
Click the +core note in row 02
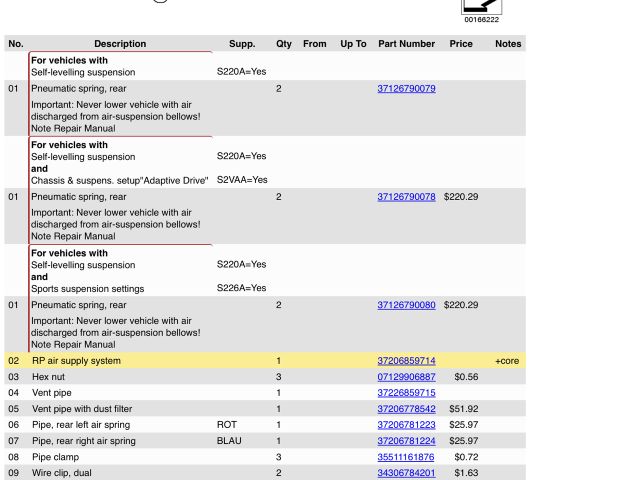pyautogui.click(x=507, y=361)
